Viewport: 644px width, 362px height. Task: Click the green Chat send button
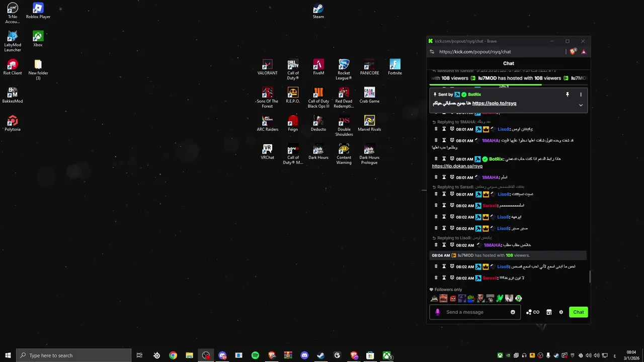[579, 312]
